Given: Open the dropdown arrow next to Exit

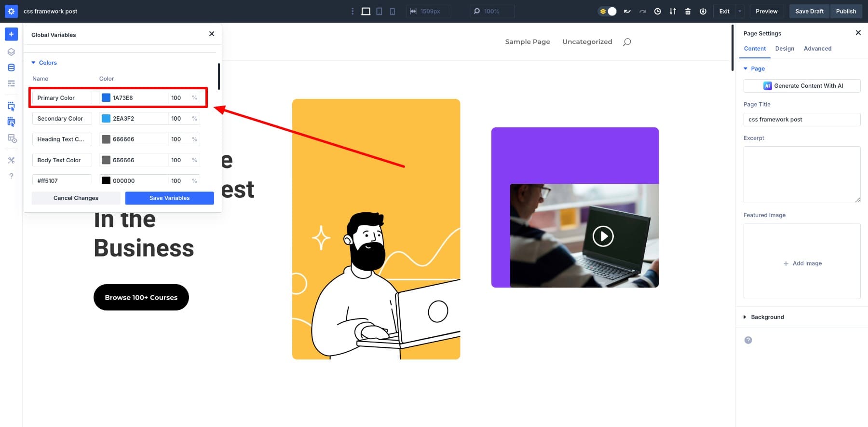Looking at the screenshot, I should tap(740, 11).
